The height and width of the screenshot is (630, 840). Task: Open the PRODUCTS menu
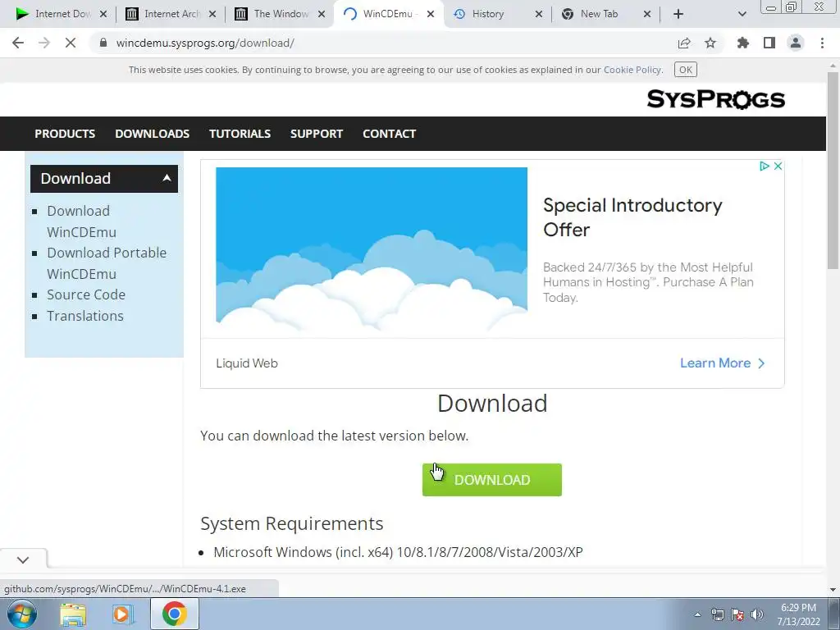pos(65,134)
